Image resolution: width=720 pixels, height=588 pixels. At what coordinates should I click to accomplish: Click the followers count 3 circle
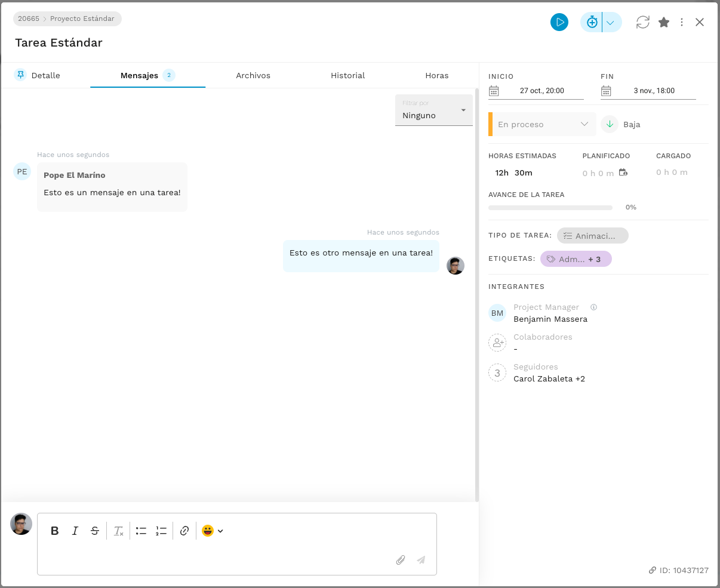click(497, 372)
